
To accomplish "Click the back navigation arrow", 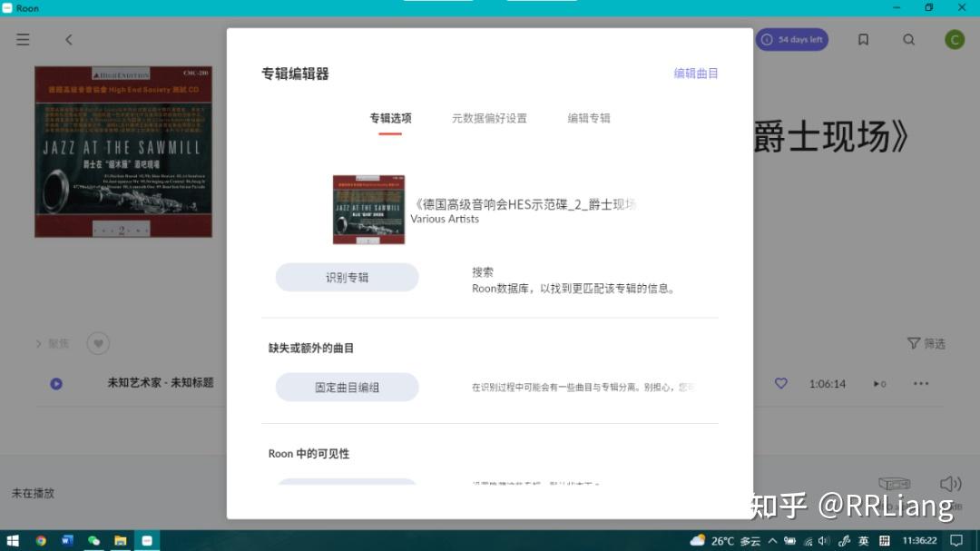I will pyautogui.click(x=69, y=39).
